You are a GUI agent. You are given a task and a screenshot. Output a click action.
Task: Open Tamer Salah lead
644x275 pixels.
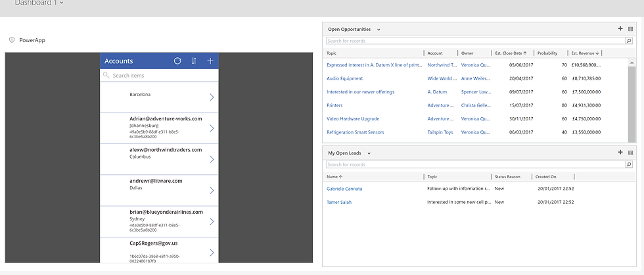(339, 202)
